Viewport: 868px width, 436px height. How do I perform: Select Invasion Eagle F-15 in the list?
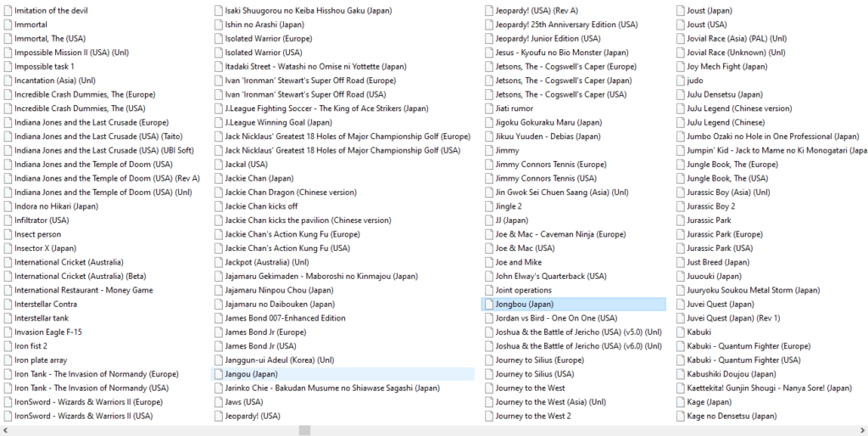(x=48, y=332)
